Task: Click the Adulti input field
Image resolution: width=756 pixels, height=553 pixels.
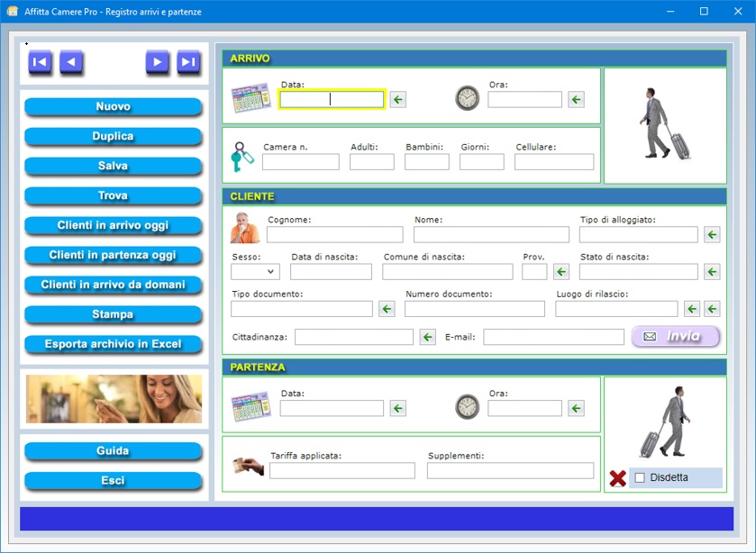Action: 372,162
